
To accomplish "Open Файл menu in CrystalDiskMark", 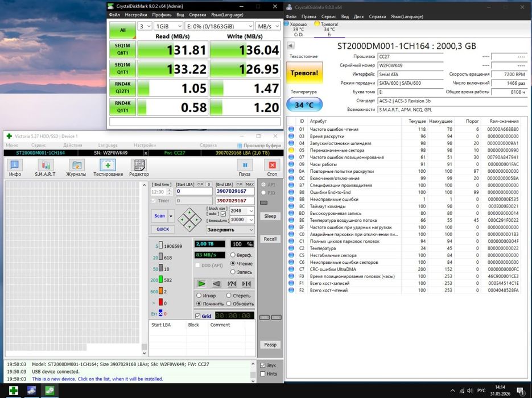I will (114, 15).
